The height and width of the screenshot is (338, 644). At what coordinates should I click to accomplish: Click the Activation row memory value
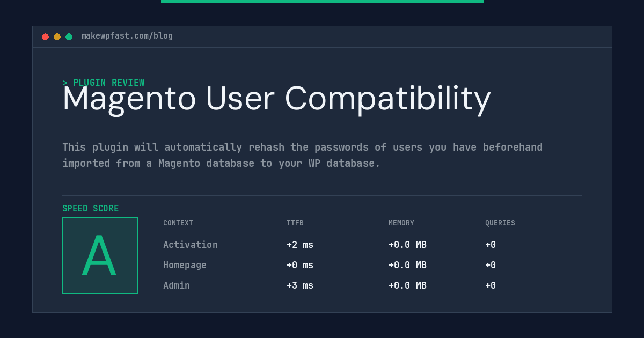coord(407,245)
